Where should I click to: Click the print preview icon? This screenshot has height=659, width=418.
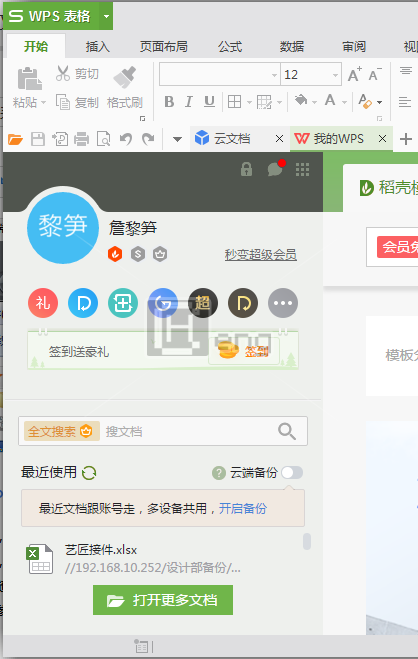(x=103, y=139)
